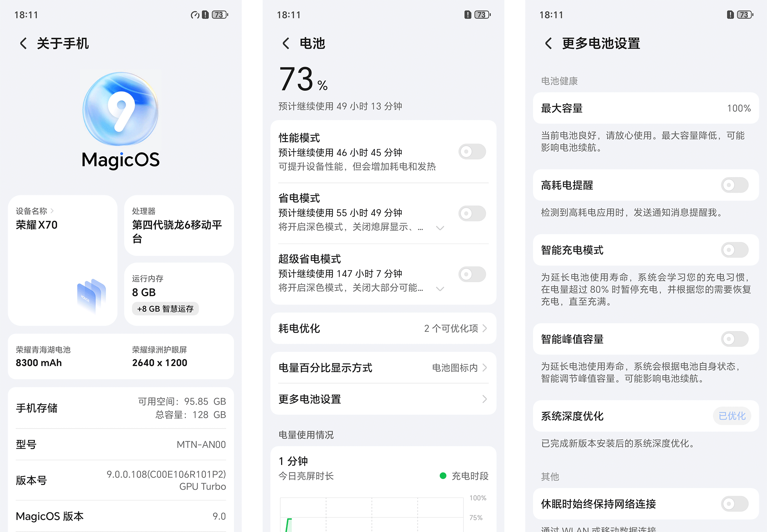Turn on 省电模式 toggle
Screen dimensions: 767x532
(x=472, y=213)
